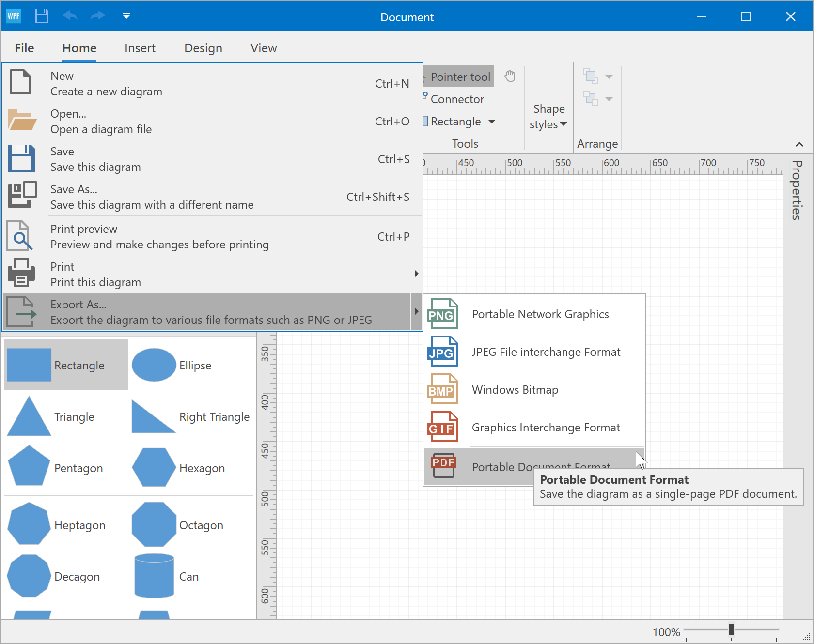Open quick access toolbar customize dropdown
This screenshot has width=814, height=644.
coord(126,16)
